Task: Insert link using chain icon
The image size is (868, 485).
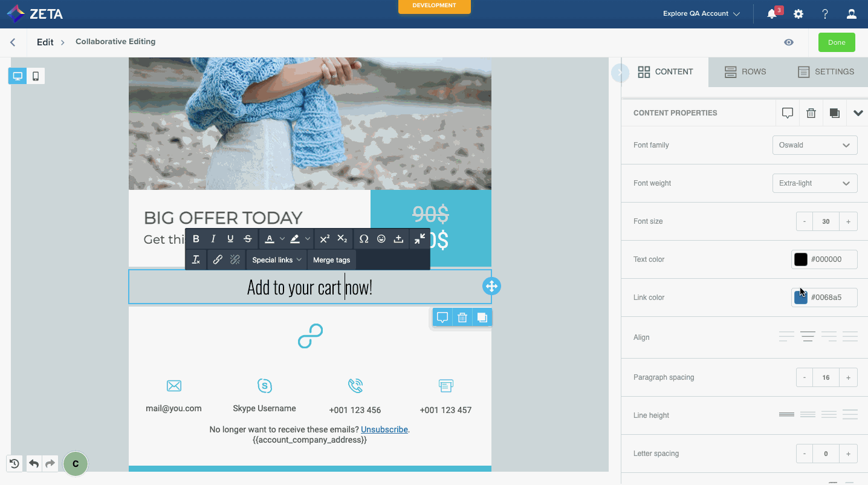Action: pyautogui.click(x=218, y=260)
